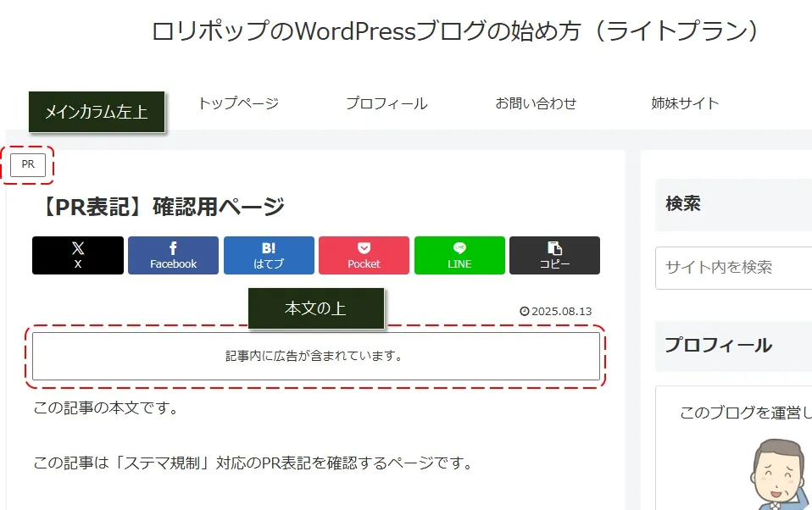This screenshot has width=812, height=510.
Task: Click the 本文の上 label
Action: pyautogui.click(x=315, y=308)
